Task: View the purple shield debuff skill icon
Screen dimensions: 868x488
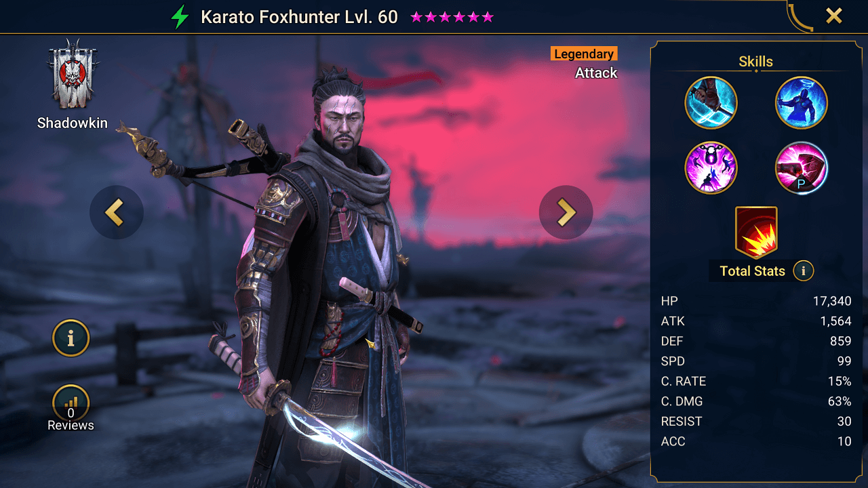Action: [711, 167]
